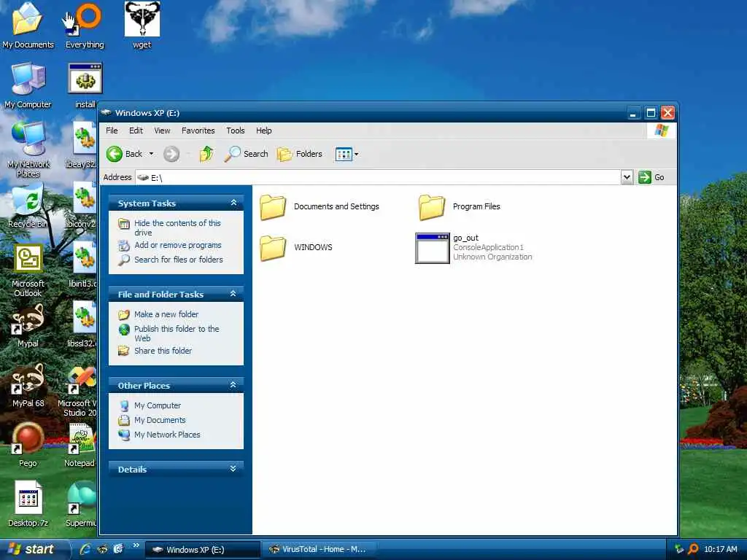Click Windows XP (E:) window title bar
Image resolution: width=747 pixels, height=560 pixels.
[362, 113]
